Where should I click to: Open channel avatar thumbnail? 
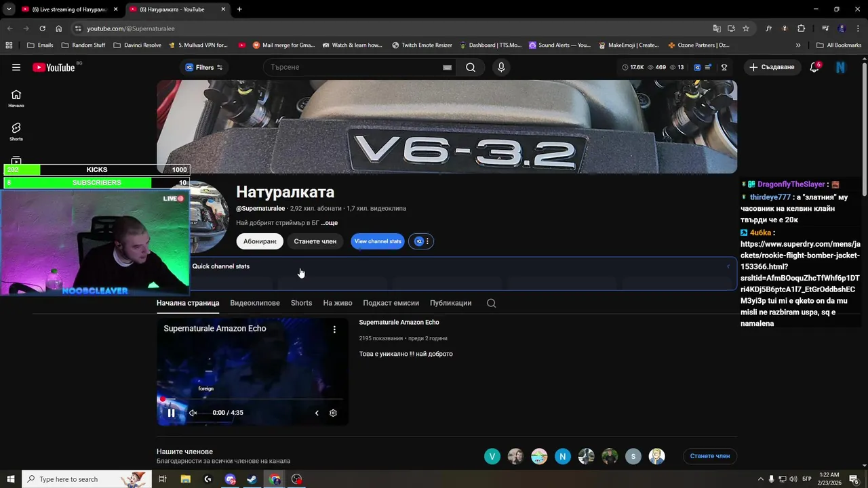[x=209, y=217]
